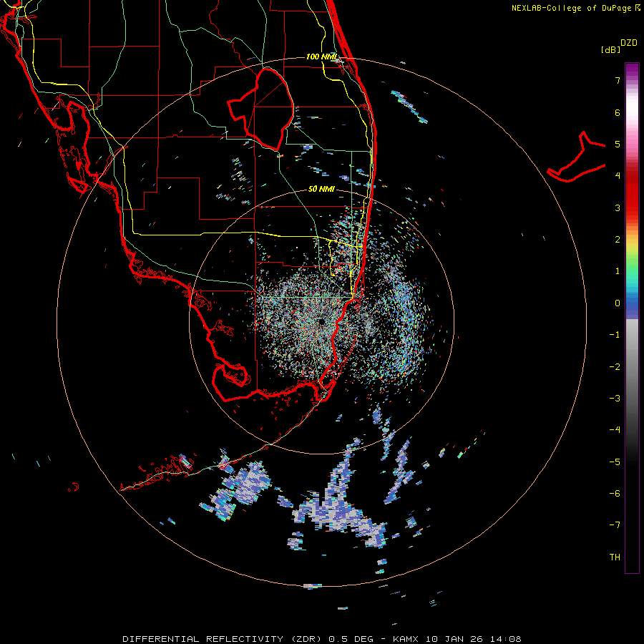Click the TH threshold label
644x644 pixels.
(x=615, y=557)
